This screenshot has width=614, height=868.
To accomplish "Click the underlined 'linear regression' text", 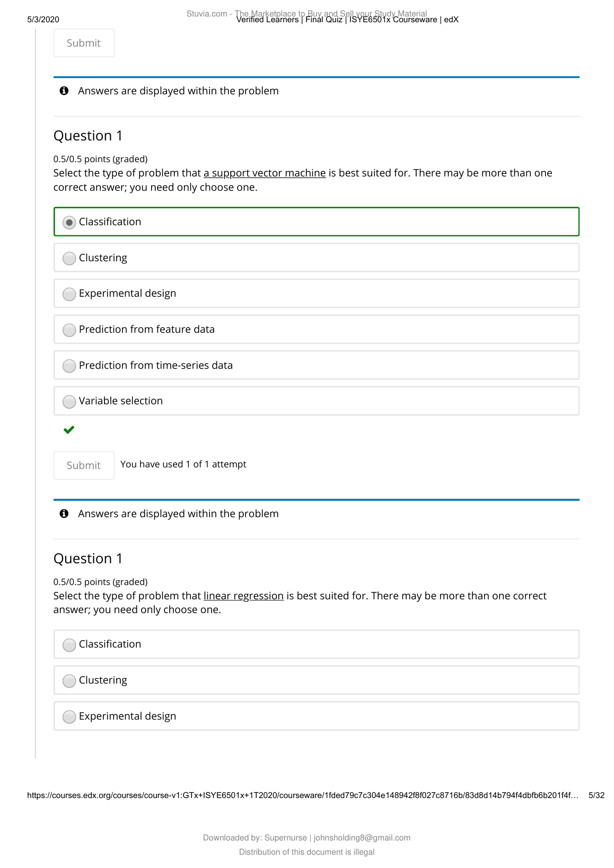I will (x=243, y=596).
